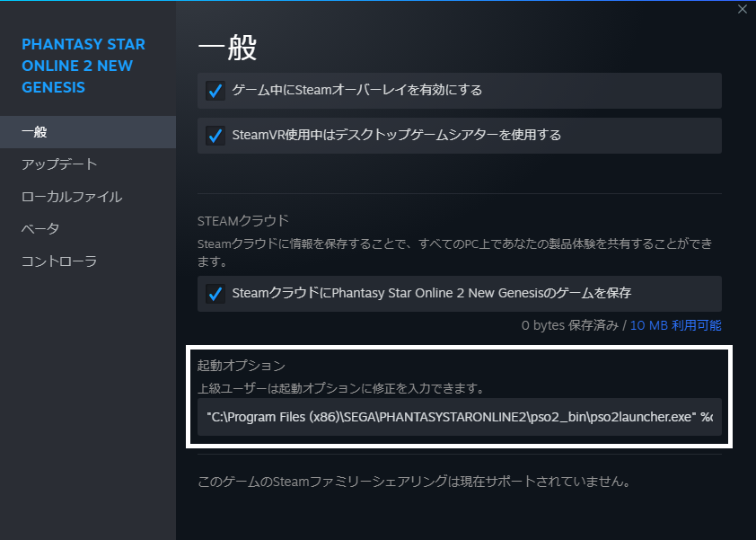The image size is (756, 540).
Task: Toggle ゲーム中にSteamオーバーレイを有効にする checkbox
Action: [x=215, y=90]
